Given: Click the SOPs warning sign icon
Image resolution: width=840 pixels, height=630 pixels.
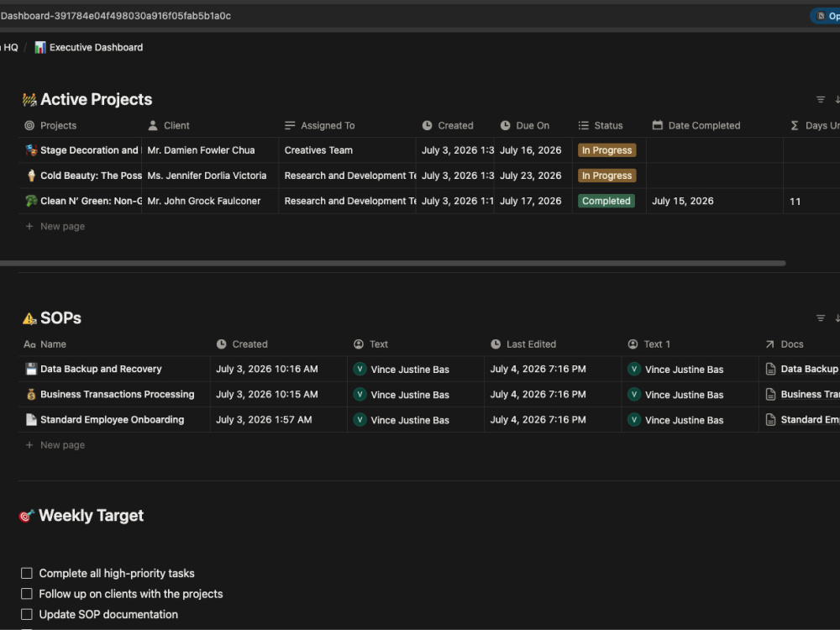Looking at the screenshot, I should 29,318.
